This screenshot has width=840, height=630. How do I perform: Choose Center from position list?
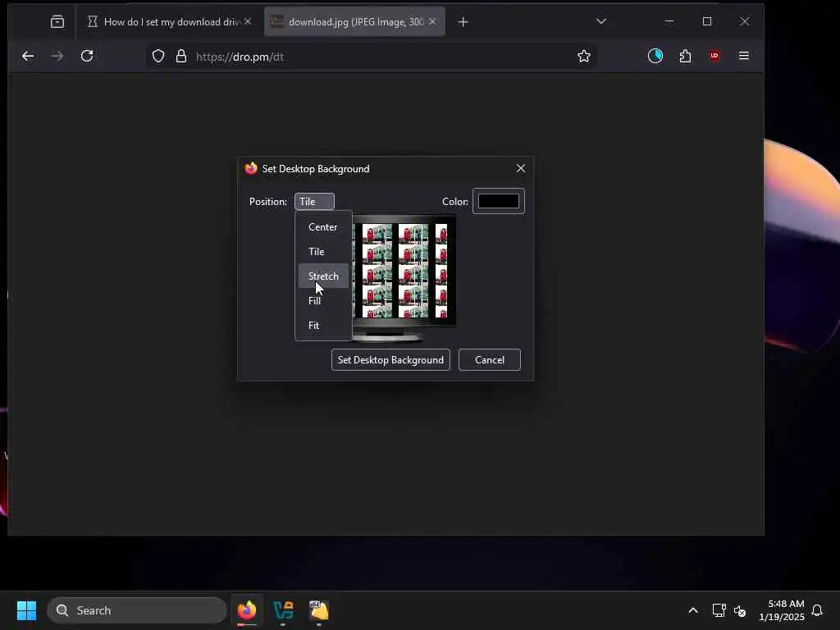(x=323, y=227)
